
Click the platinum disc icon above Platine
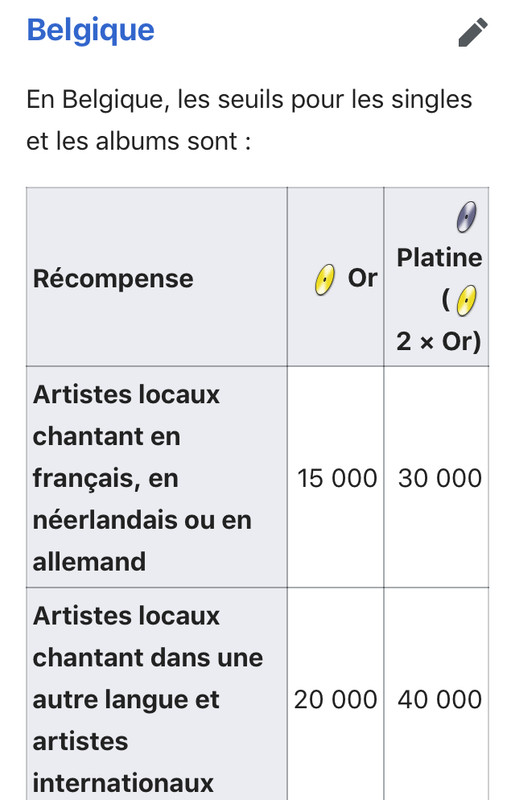[x=466, y=217]
